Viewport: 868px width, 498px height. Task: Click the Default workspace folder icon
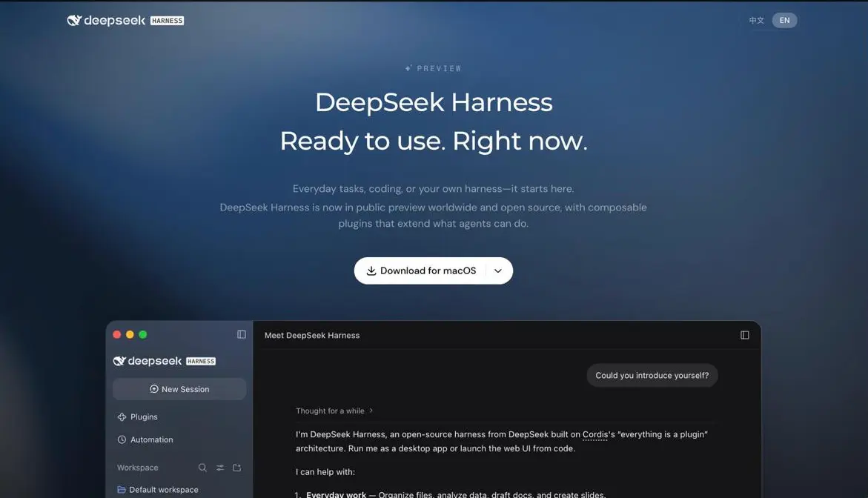tap(122, 490)
